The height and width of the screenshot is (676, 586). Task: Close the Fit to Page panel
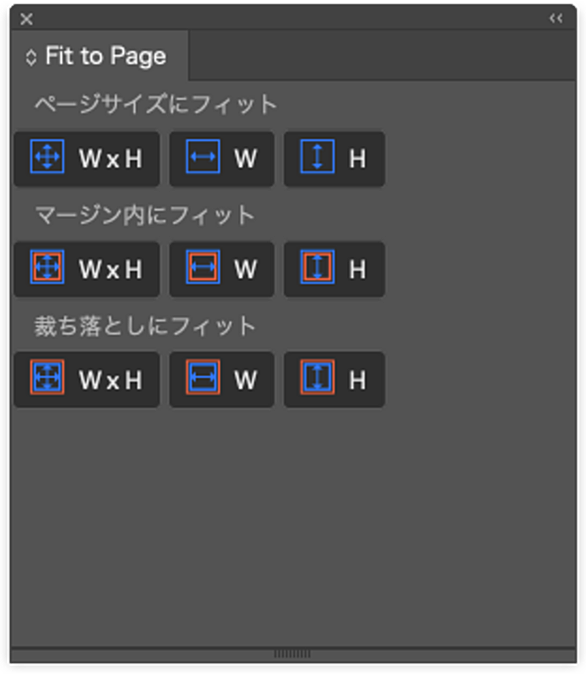[x=27, y=19]
